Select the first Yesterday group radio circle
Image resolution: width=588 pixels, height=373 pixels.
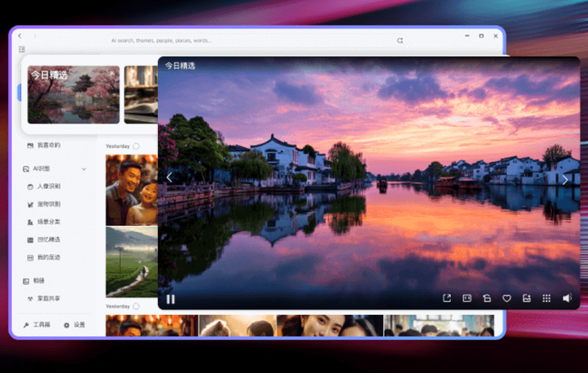pyautogui.click(x=136, y=146)
